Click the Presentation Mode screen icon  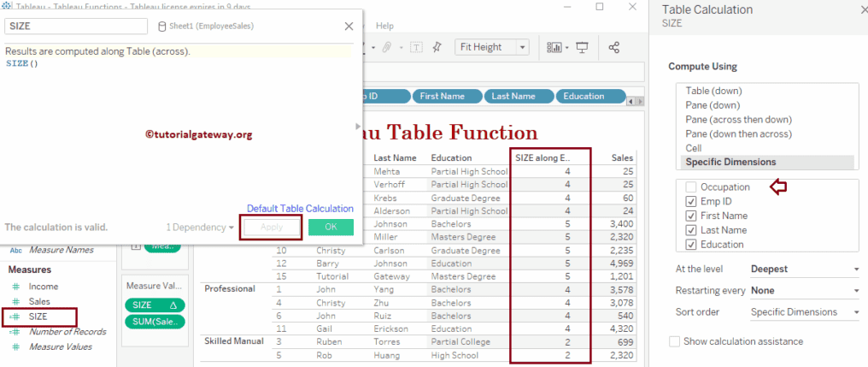582,48
